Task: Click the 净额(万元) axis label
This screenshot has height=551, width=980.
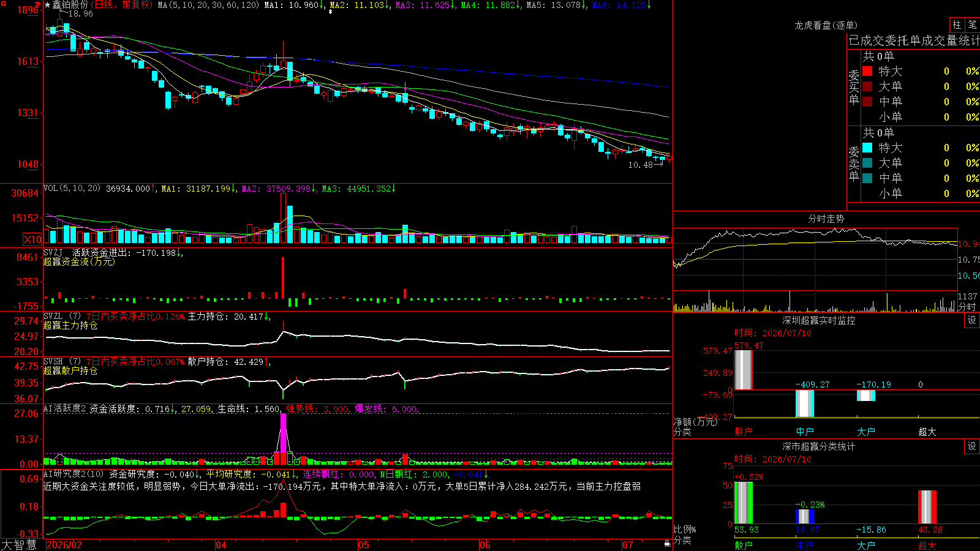Action: (x=695, y=422)
